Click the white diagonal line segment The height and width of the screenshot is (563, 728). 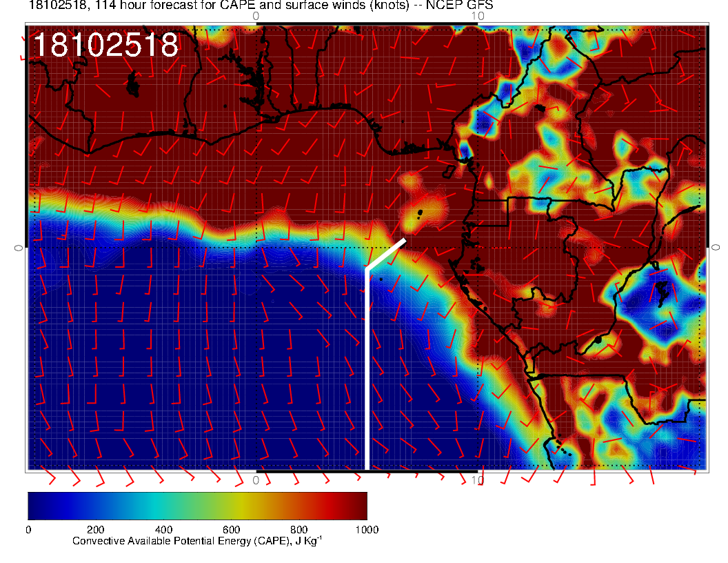click(386, 254)
